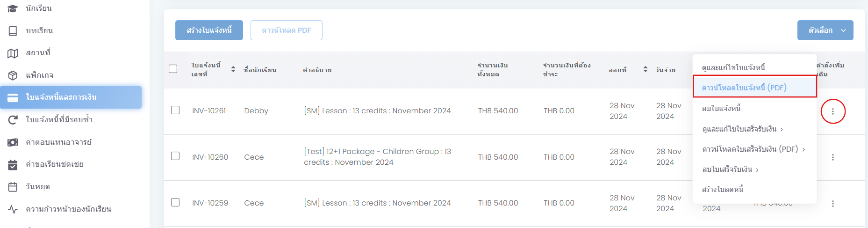This screenshot has height=228, width=868.
Task: Open makeup requests calendar-check icon
Action: point(13,165)
